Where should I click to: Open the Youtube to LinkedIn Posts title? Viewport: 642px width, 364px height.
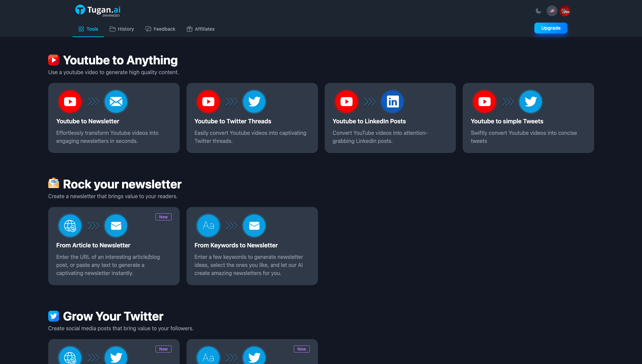(x=369, y=121)
